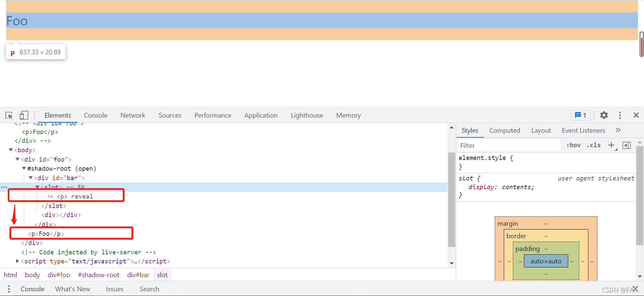The width and height of the screenshot is (644, 296).
Task: Open the Application tab
Action: click(261, 115)
